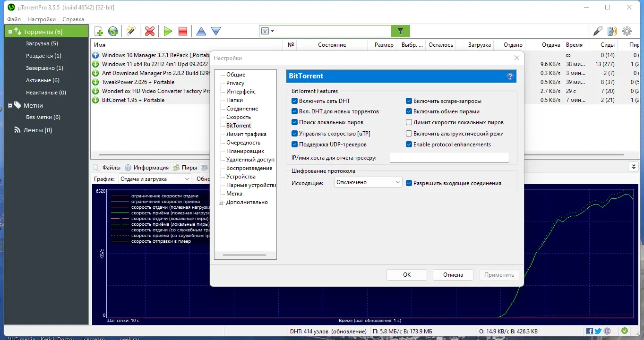Select Удалённый доступ in settings tree
Image resolution: width=644 pixels, height=340 pixels.
[250, 160]
